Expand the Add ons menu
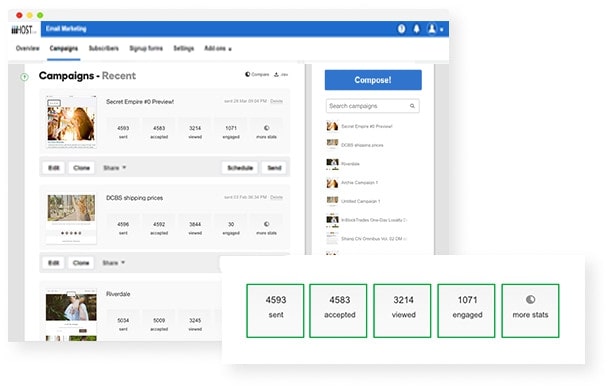The height and width of the screenshot is (390, 610). [x=218, y=48]
